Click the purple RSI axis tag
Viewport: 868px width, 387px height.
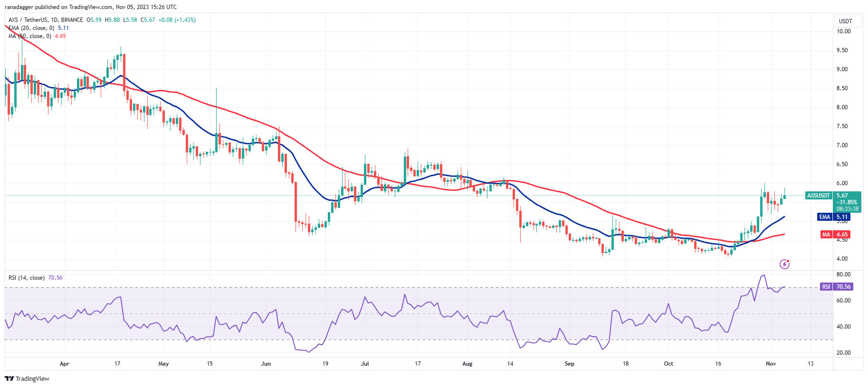coord(826,287)
